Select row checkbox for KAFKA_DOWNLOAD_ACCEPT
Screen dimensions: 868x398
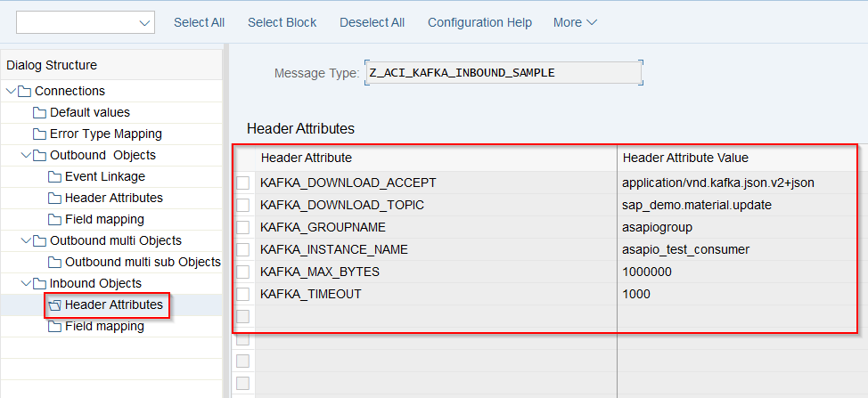coord(243,183)
